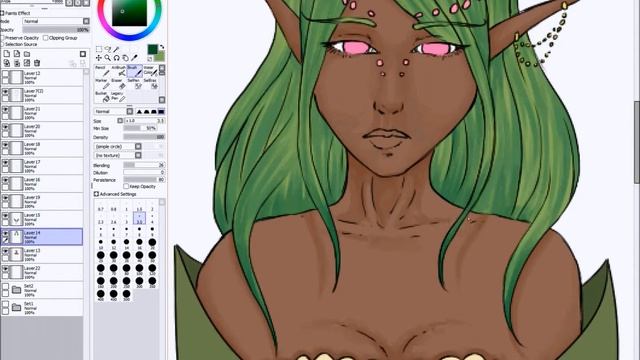The width and height of the screenshot is (640, 360).
Task: Select the Set1 folder layer
Action: tap(42, 307)
